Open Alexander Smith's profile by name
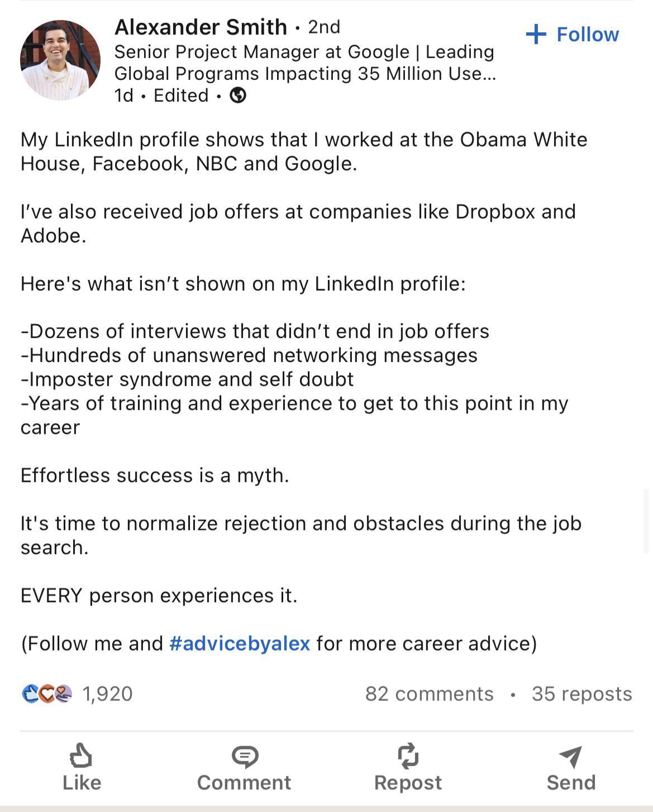 (201, 27)
